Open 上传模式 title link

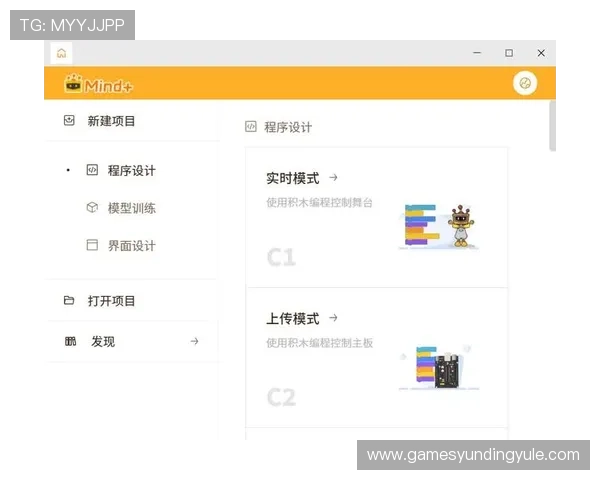click(x=293, y=318)
